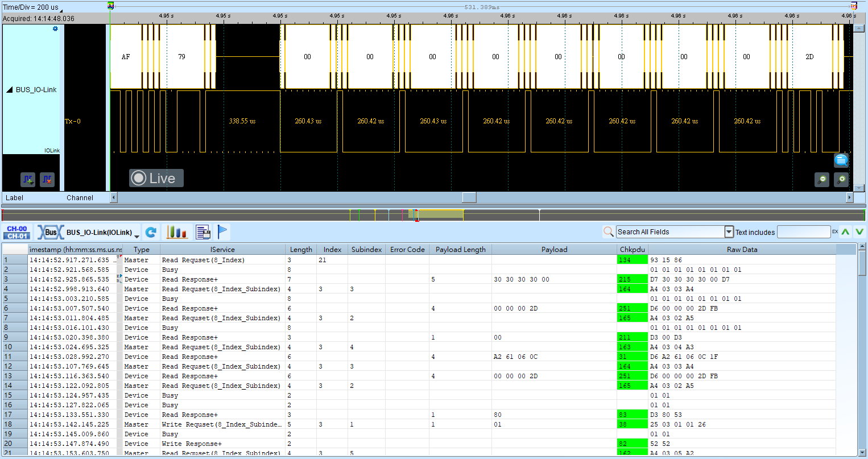The width and height of the screenshot is (868, 459).
Task: Select row 18 Write Request entry
Action: [419, 424]
